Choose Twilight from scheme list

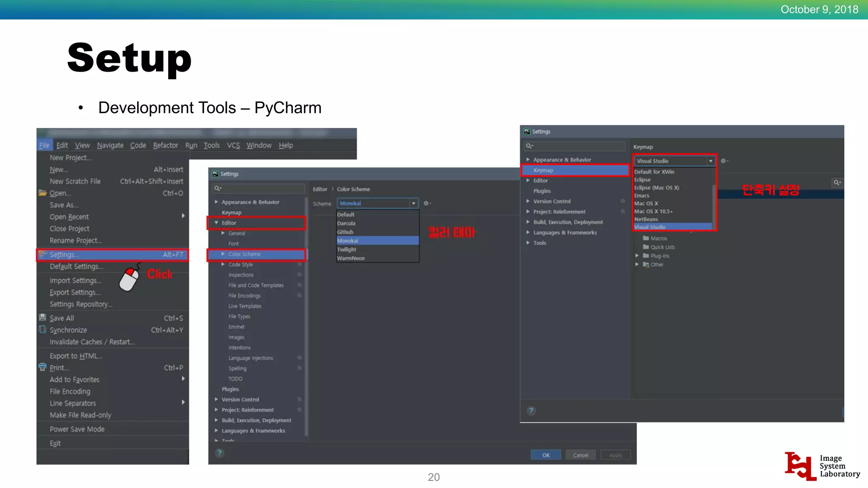pyautogui.click(x=377, y=250)
